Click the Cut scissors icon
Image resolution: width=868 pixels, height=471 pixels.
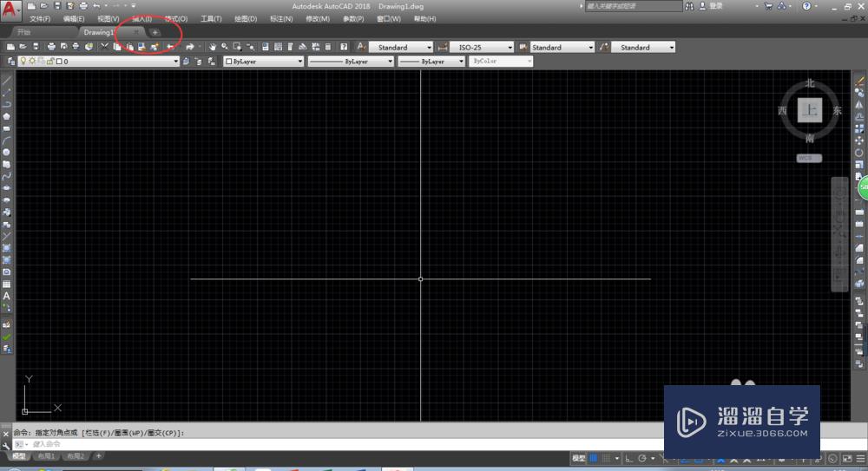point(104,47)
